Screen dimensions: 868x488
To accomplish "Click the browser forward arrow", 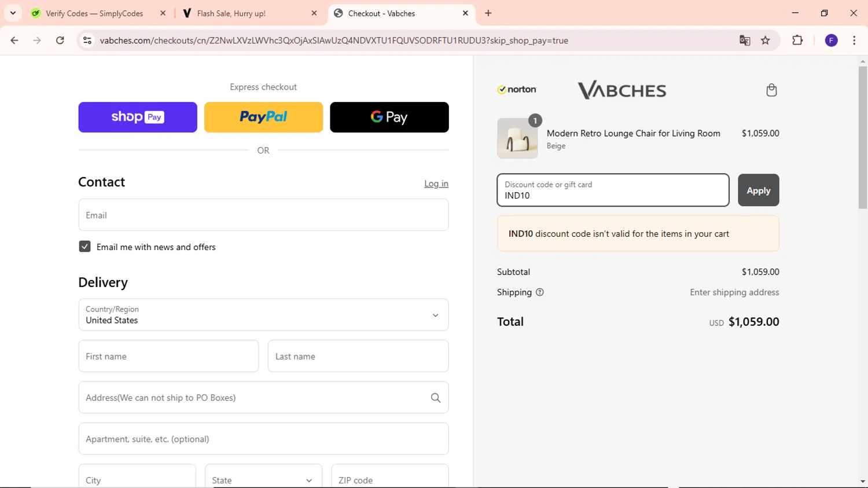I will coord(37,41).
